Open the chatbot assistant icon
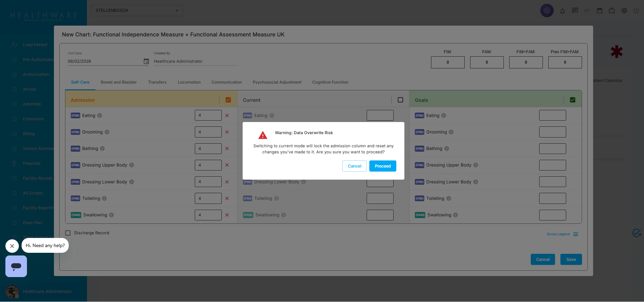Image resolution: width=644 pixels, height=302 pixels. 16,266
